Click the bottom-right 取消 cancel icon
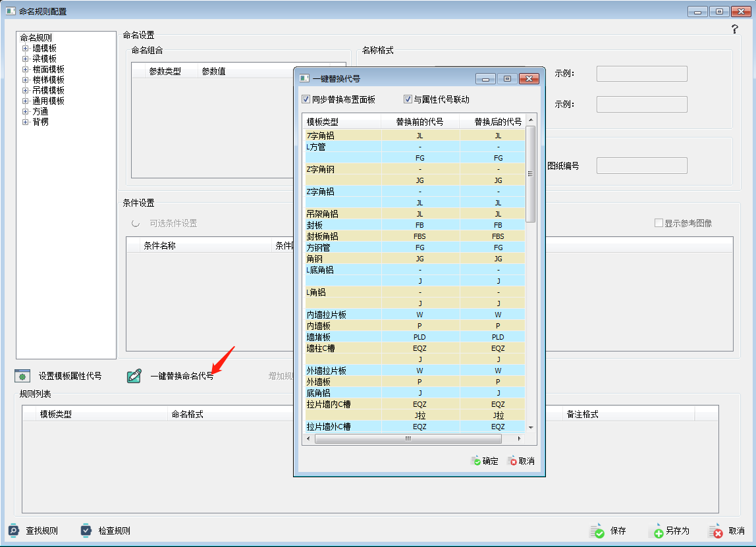The height and width of the screenshot is (547, 756). [715, 531]
